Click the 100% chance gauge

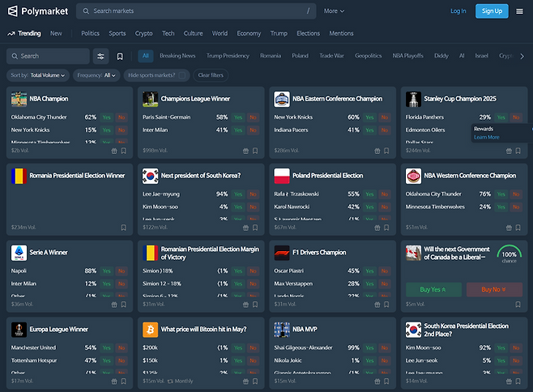[509, 254]
